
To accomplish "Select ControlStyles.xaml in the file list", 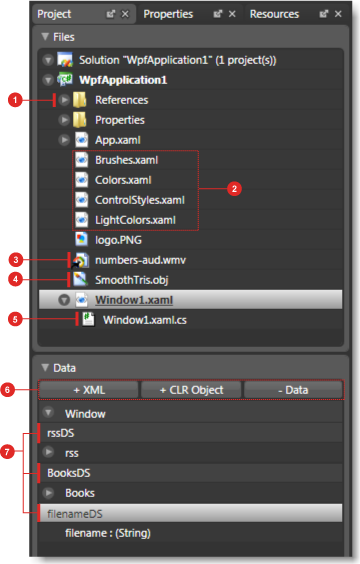I will 140,200.
